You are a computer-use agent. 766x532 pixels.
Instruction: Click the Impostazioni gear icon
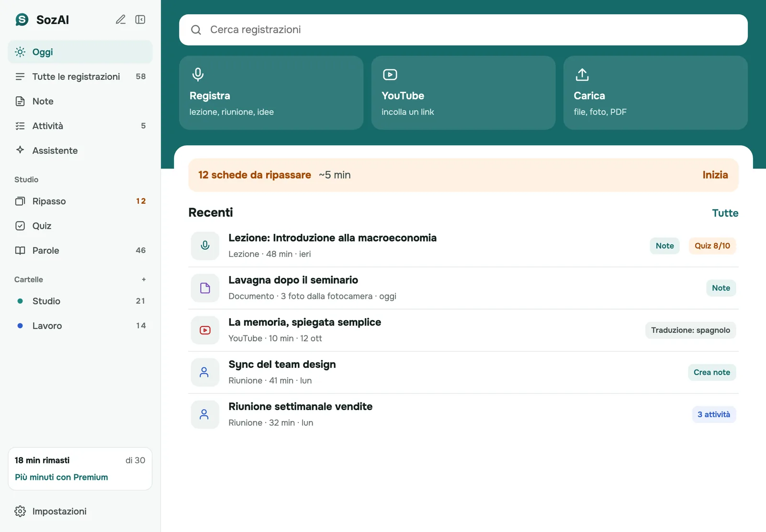[20, 511]
